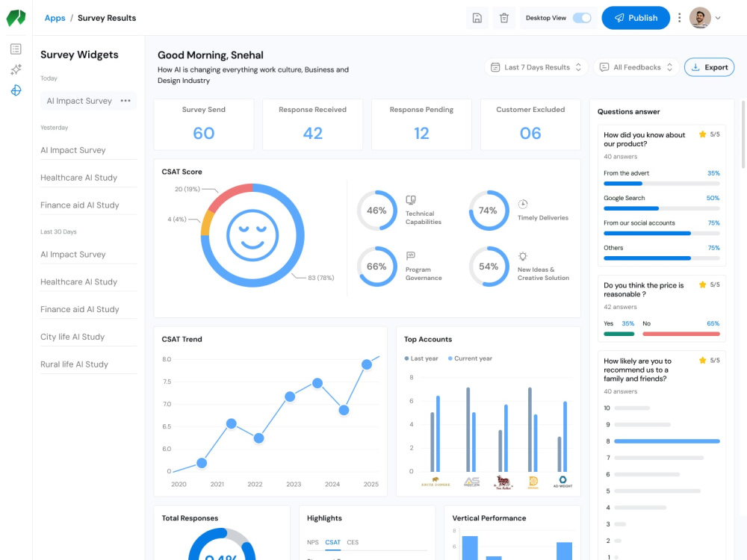Click the trash delete icon
747x560 pixels.
coord(504,18)
